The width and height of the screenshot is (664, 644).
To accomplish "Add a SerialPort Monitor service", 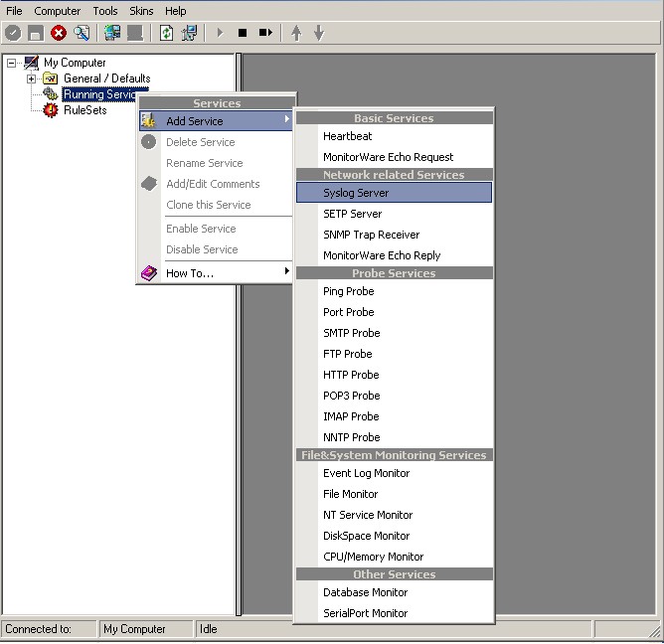I will tap(395, 613).
